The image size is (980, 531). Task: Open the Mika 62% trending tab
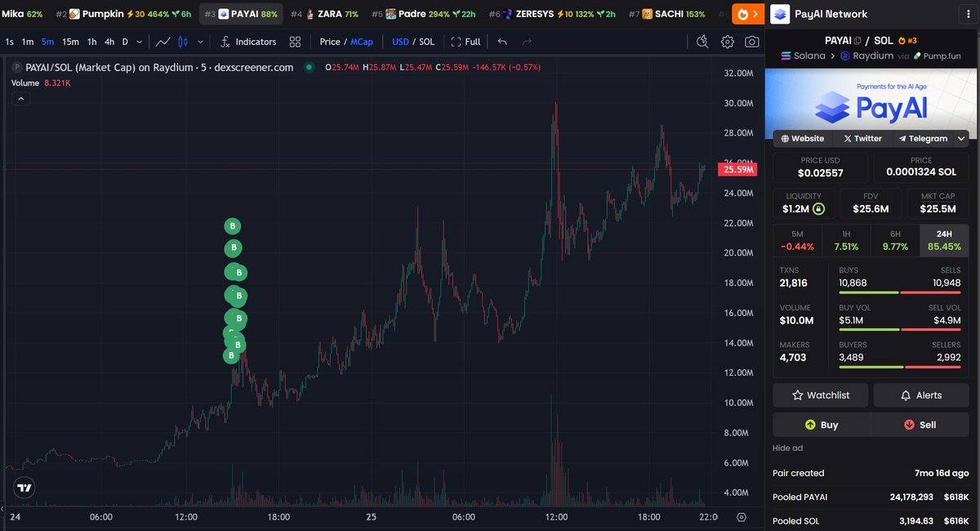(23, 14)
